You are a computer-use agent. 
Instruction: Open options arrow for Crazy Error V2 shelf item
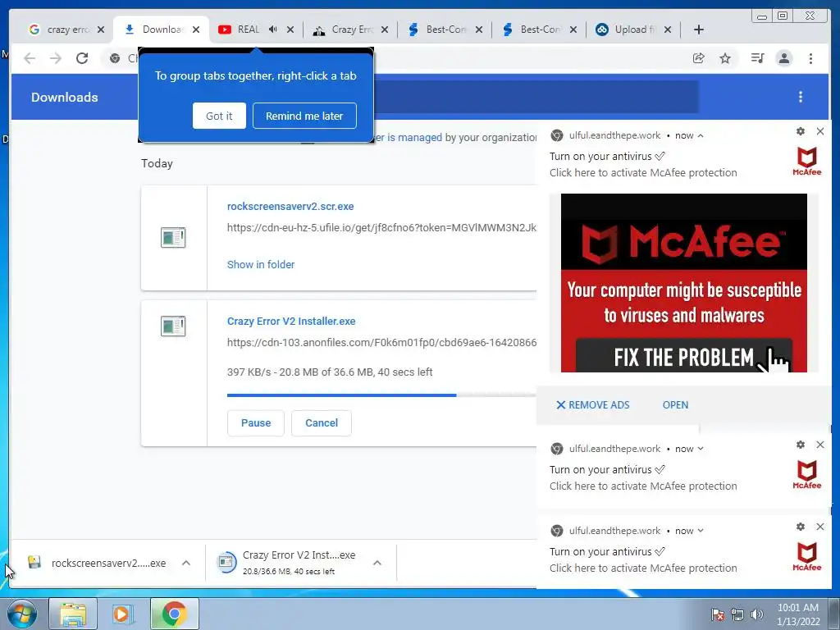tap(377, 563)
